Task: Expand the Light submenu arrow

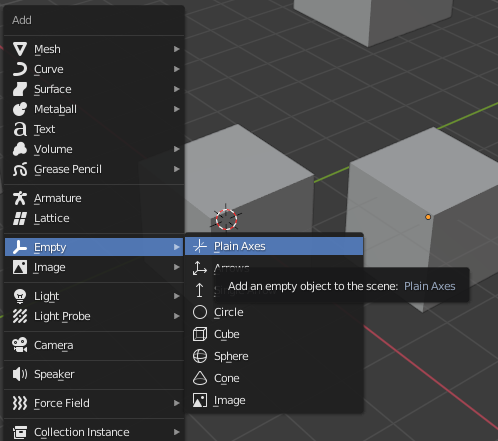Action: tap(177, 296)
